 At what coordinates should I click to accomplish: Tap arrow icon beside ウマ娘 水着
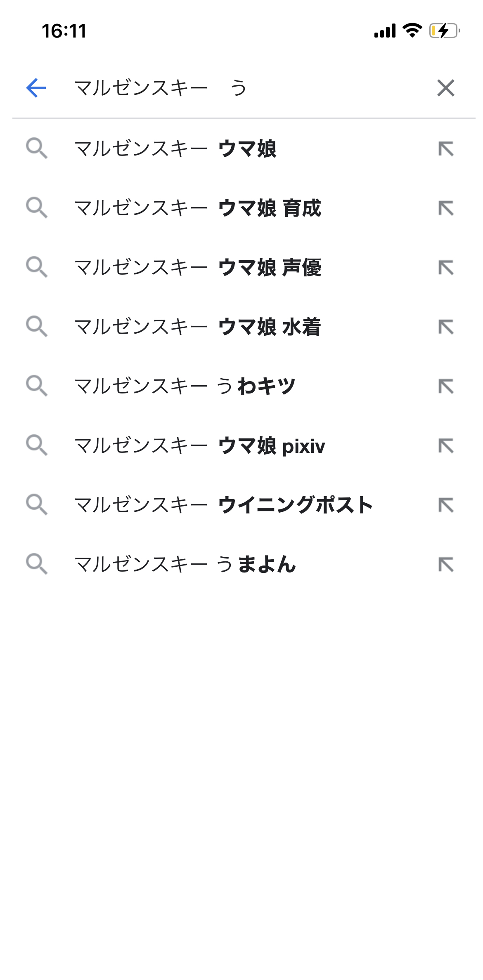tap(446, 327)
